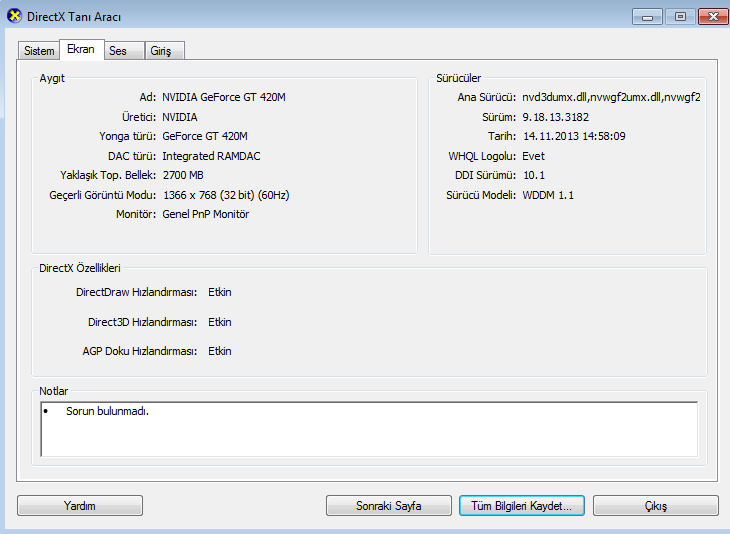Click the Ana Sürücü file list value
The image size is (730, 534).
pos(611,97)
